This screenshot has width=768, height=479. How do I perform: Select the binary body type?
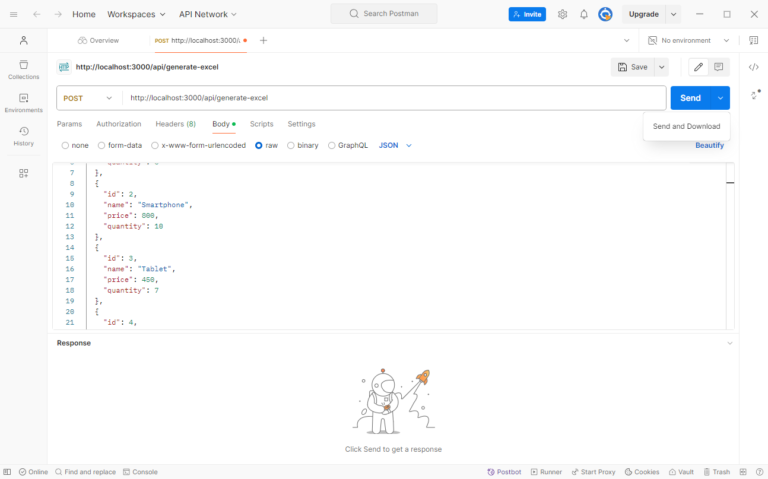303,145
